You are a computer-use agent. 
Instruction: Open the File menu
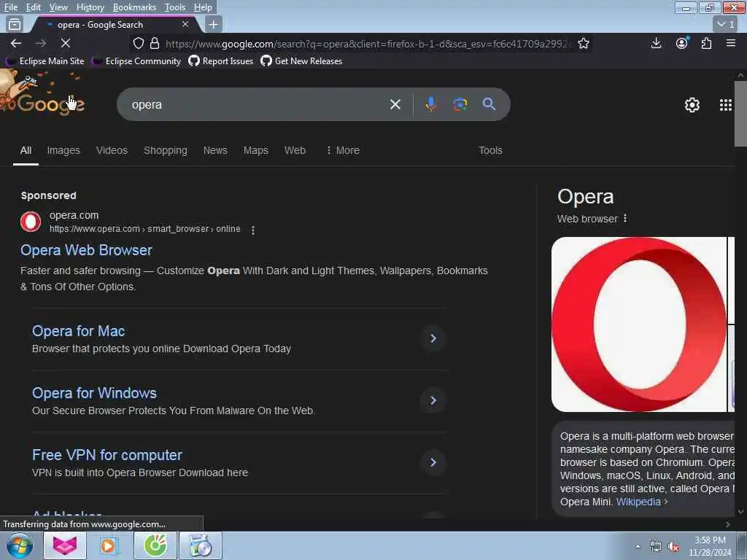coord(10,7)
